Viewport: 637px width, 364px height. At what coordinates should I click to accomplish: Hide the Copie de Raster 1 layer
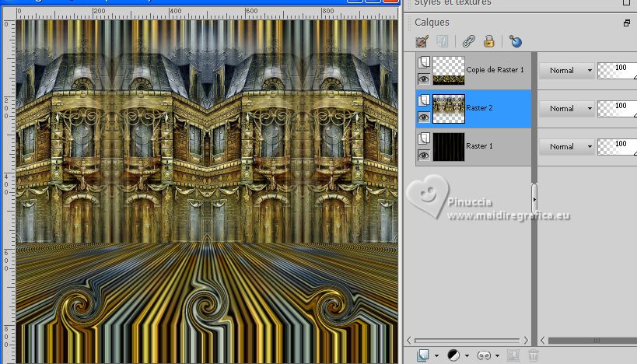pyautogui.click(x=424, y=79)
